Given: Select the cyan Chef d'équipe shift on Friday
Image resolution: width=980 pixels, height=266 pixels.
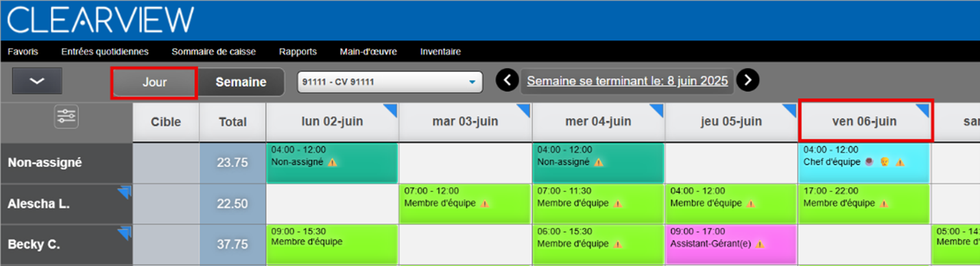Looking at the screenshot, I should (x=864, y=162).
